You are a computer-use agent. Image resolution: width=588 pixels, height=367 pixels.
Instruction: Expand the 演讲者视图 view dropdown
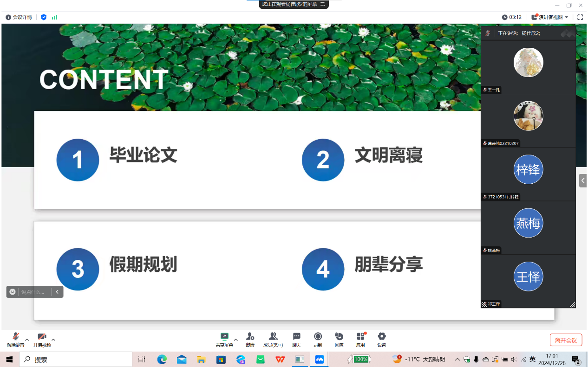(x=550, y=17)
